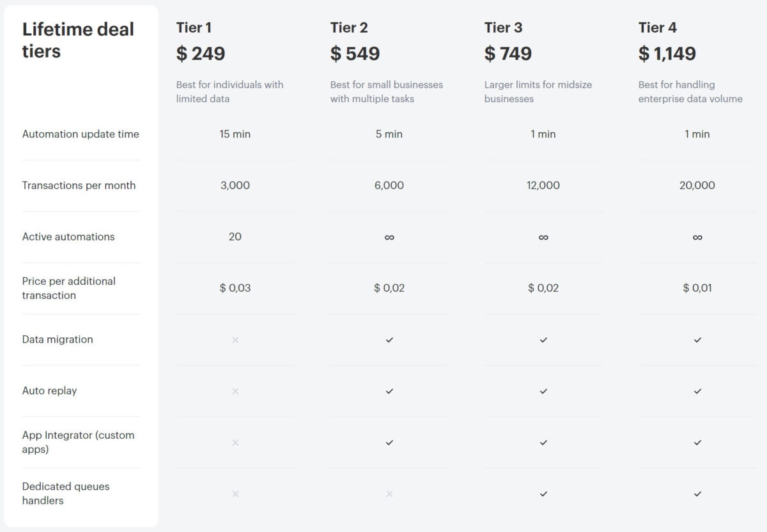Click the Tier 4 $ 1,149 price
Image resolution: width=767 pixels, height=532 pixels.
pyautogui.click(x=667, y=54)
